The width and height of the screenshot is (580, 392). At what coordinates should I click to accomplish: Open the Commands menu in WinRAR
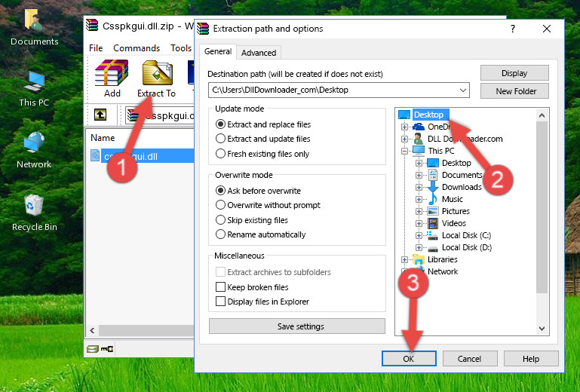137,48
